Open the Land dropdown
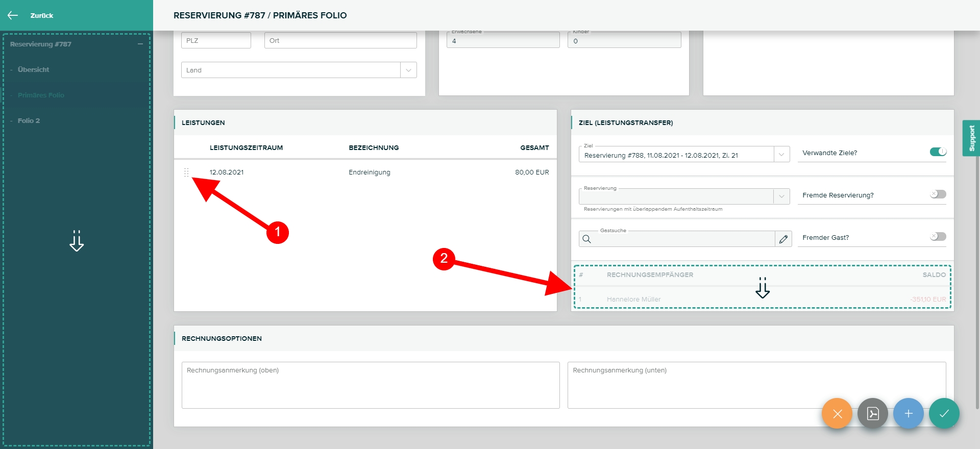Image resolution: width=980 pixels, height=449 pixels. click(408, 70)
